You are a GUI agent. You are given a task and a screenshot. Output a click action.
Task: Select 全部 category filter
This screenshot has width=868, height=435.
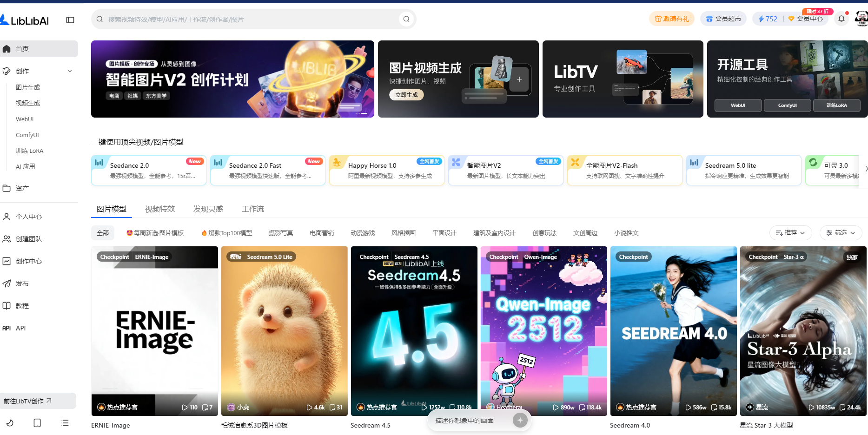[103, 233]
